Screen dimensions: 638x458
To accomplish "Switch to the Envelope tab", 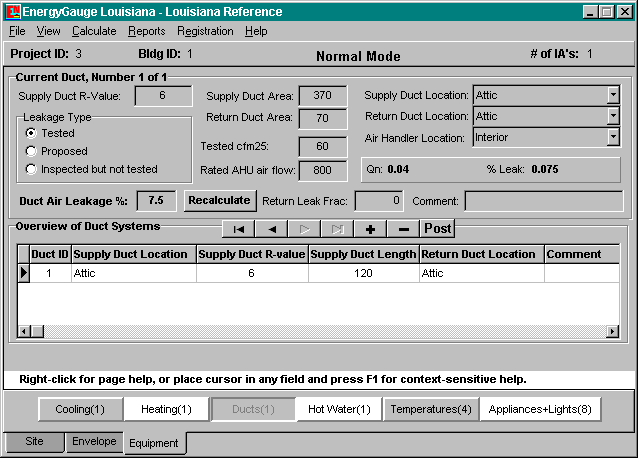I will 94,441.
